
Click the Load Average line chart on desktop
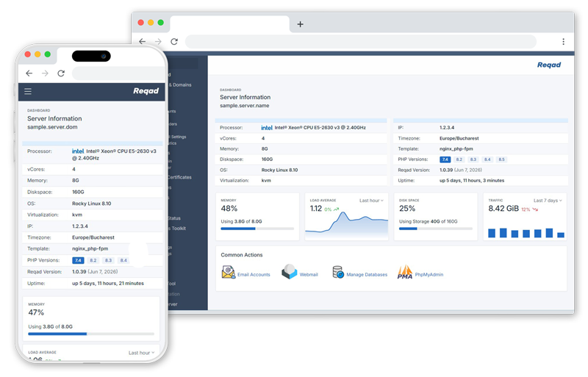[346, 225]
